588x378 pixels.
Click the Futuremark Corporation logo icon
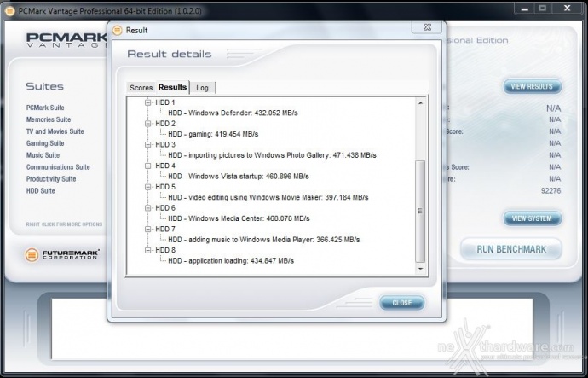click(x=32, y=255)
